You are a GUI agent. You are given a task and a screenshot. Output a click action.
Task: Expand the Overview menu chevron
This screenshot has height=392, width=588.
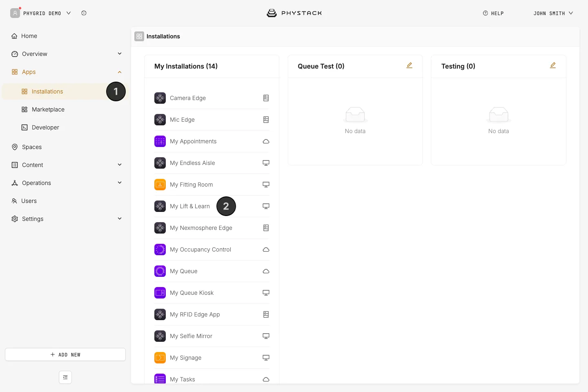coord(120,53)
